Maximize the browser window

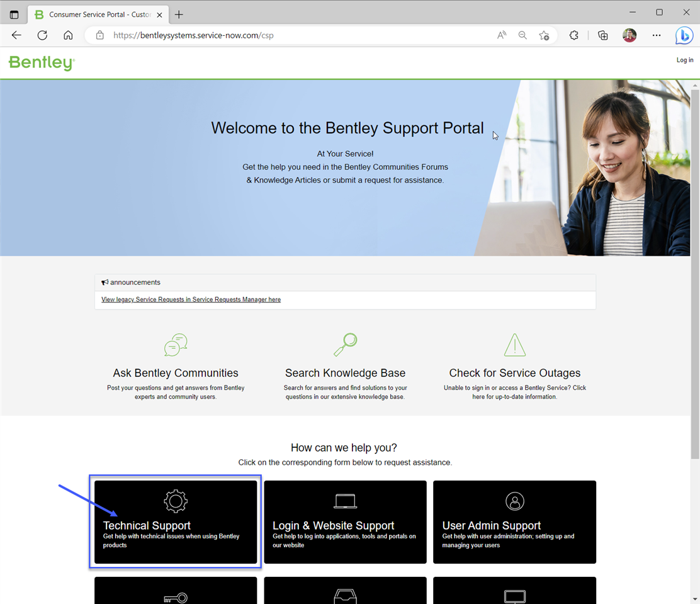tap(659, 13)
